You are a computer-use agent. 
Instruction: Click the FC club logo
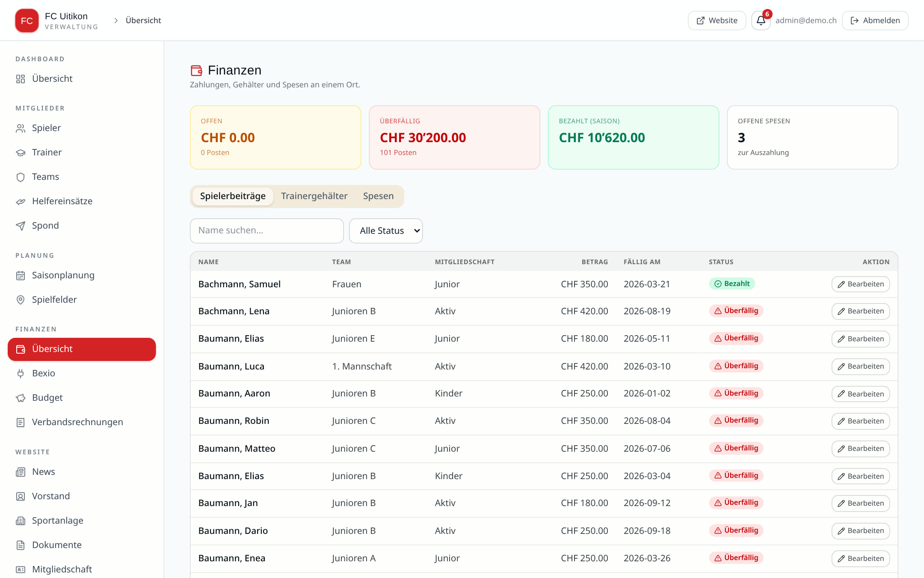(x=27, y=21)
